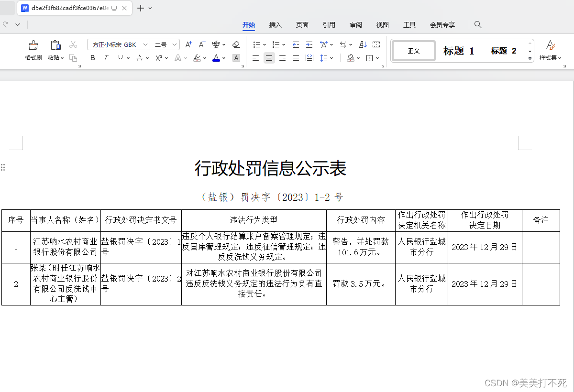
Task: Click the sort (A-Z arrow) icon
Action: click(x=363, y=44)
